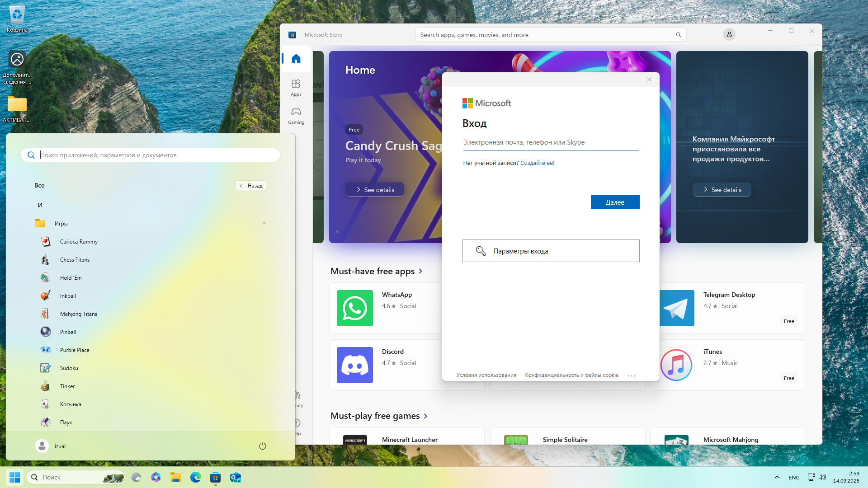Image resolution: width=868 pixels, height=488 pixels.
Task: Open the account profile icon in Store title bar
Action: pyautogui.click(x=729, y=34)
